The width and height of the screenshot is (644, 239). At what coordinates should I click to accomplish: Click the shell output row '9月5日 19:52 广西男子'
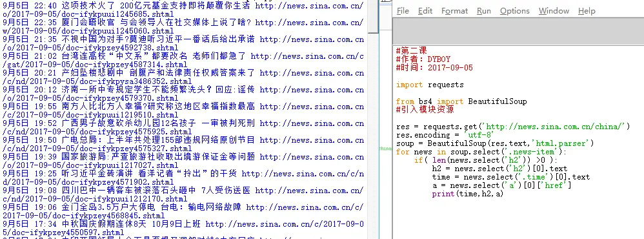[183, 123]
